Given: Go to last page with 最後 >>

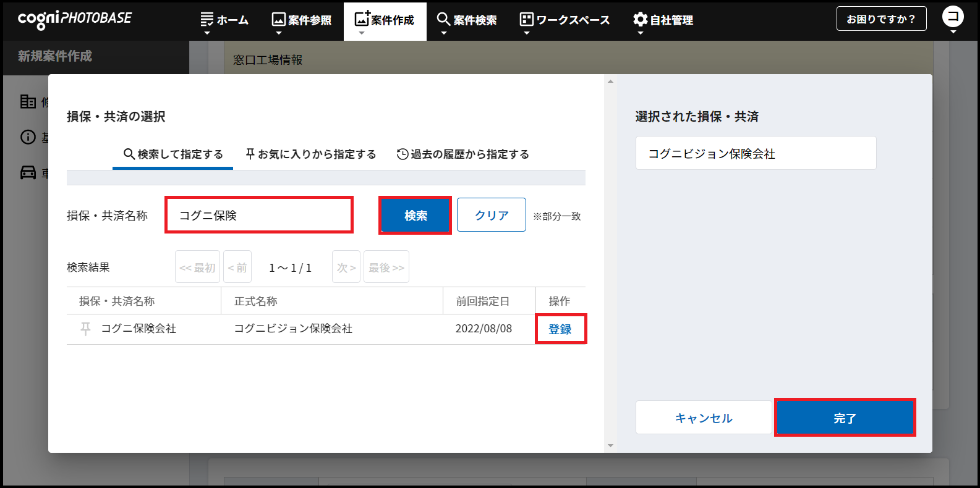Looking at the screenshot, I should coord(386,267).
